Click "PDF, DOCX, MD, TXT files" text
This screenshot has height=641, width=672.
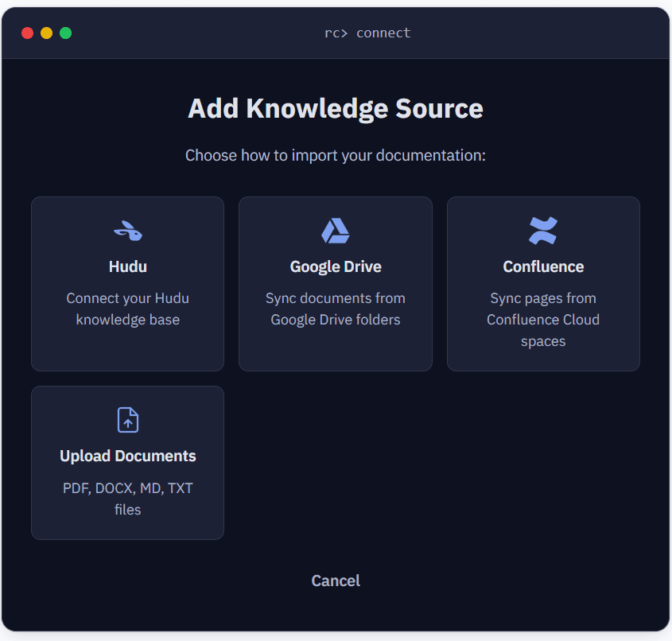coord(128,499)
